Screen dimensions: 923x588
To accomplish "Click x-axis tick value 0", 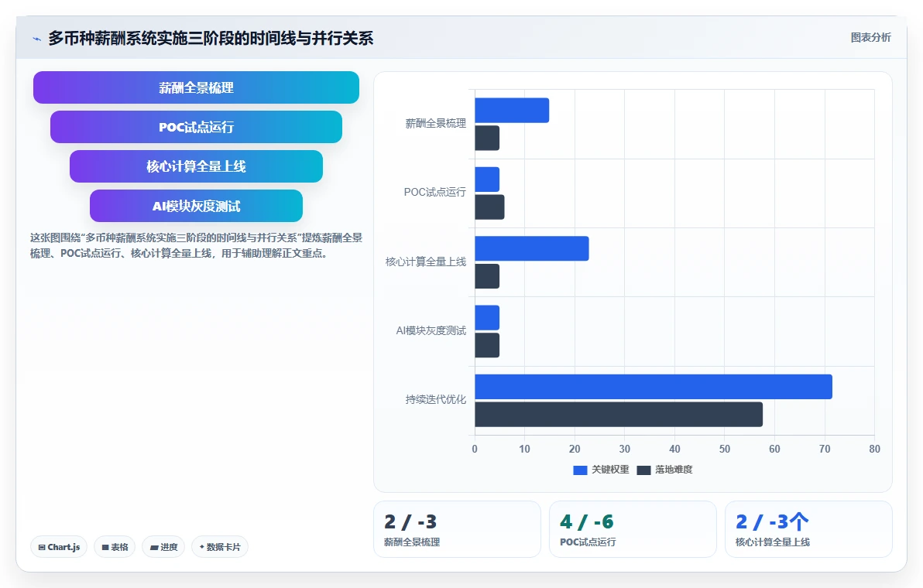I will coord(475,450).
